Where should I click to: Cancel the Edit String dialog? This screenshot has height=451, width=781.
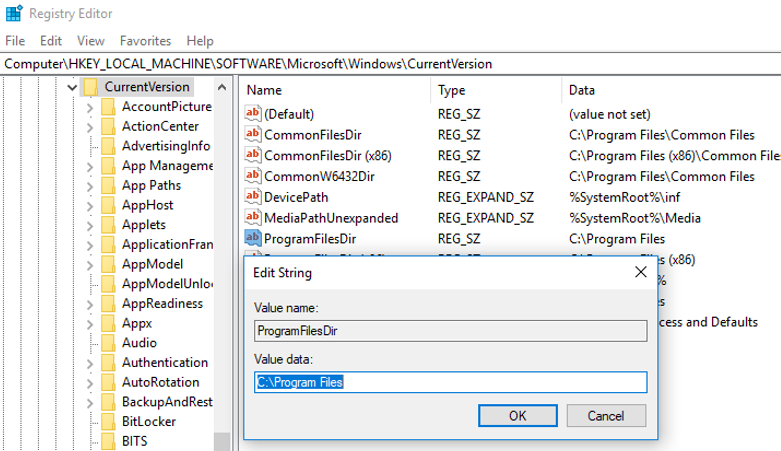pos(606,416)
